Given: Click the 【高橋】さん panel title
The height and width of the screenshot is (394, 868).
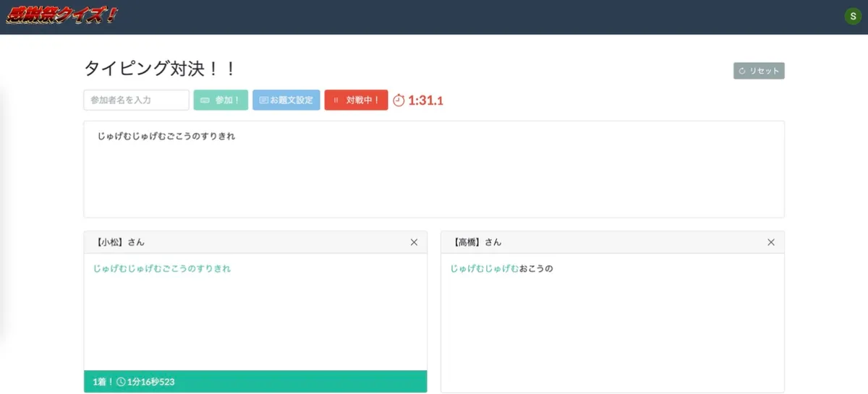Looking at the screenshot, I should (x=476, y=242).
